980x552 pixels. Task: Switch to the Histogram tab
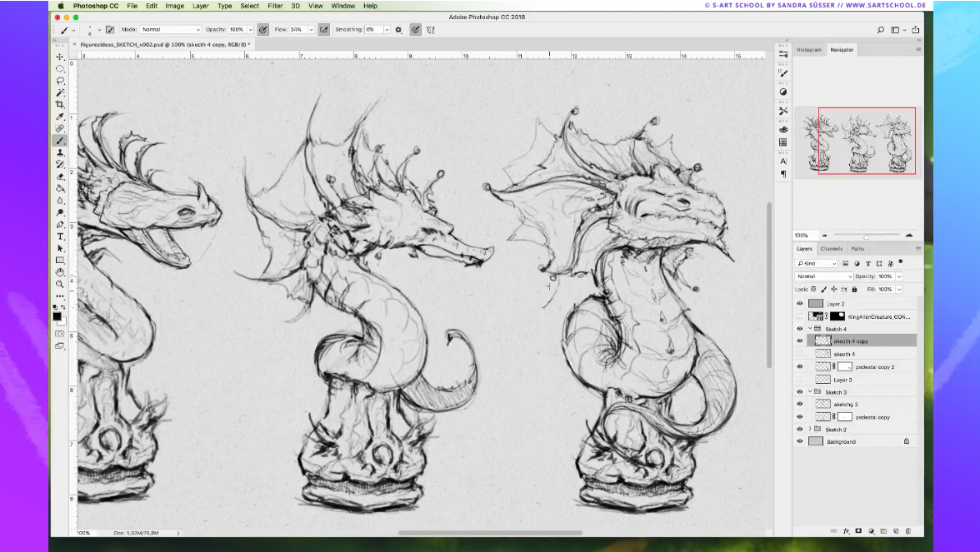[808, 49]
